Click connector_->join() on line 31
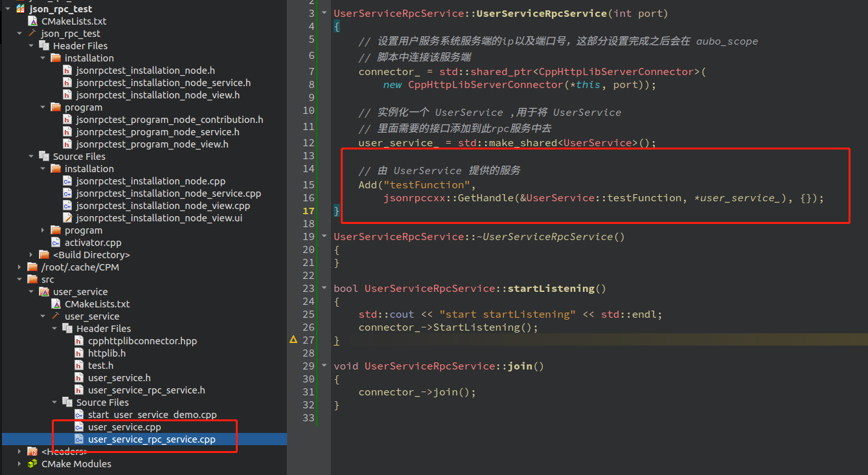The image size is (868, 475). click(x=415, y=392)
